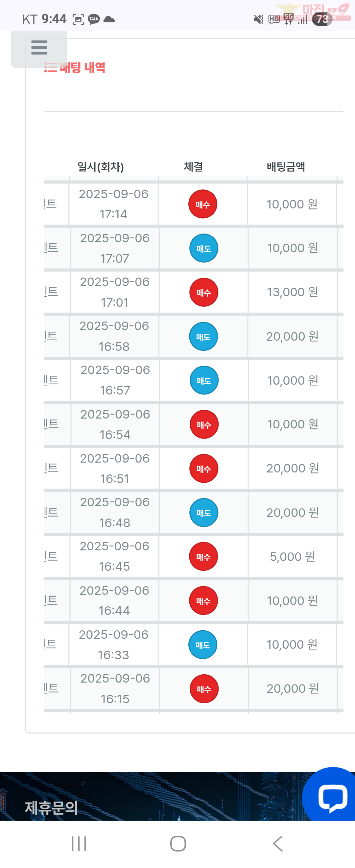Select the 13,000 원 amount cell

click(293, 292)
